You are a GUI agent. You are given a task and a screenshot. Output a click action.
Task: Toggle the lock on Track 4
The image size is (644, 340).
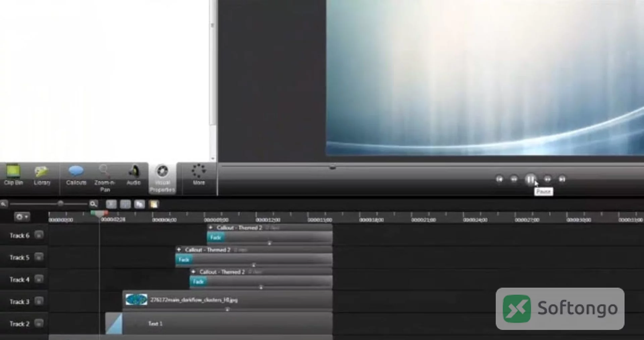pyautogui.click(x=39, y=279)
